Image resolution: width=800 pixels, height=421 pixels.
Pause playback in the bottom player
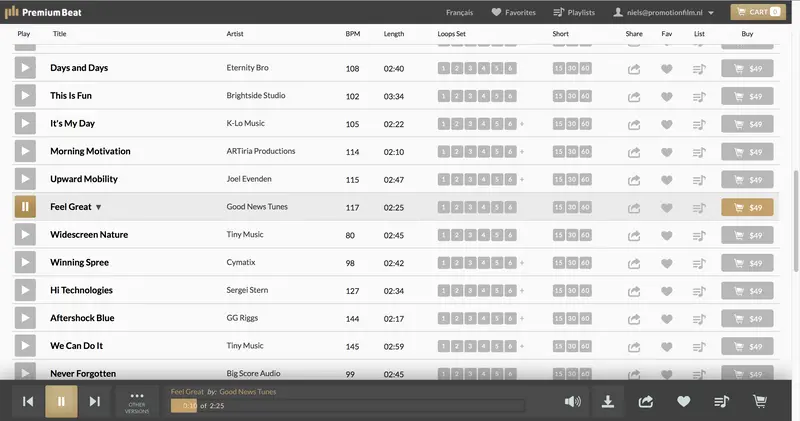[x=61, y=402]
